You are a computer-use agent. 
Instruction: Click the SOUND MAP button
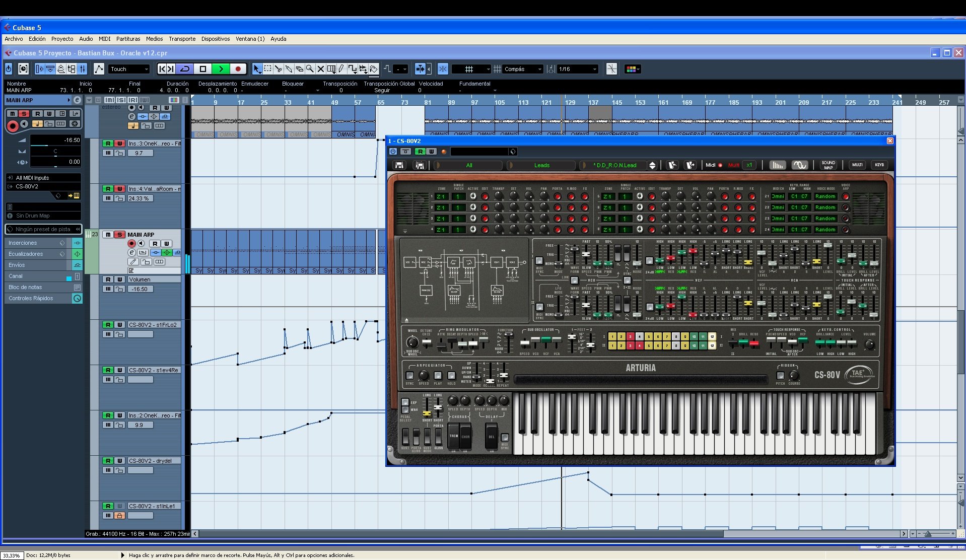(x=828, y=165)
